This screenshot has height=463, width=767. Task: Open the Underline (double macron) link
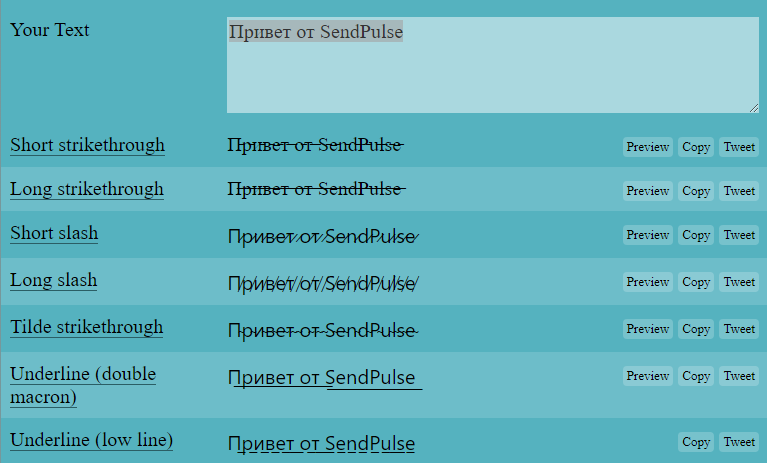click(x=83, y=385)
